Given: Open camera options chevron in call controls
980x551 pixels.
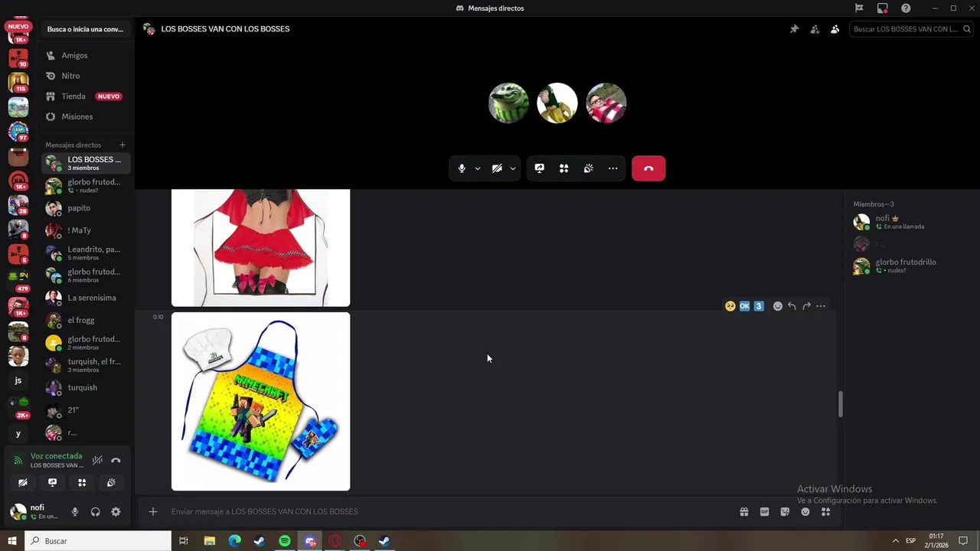Looking at the screenshot, I should tap(512, 168).
